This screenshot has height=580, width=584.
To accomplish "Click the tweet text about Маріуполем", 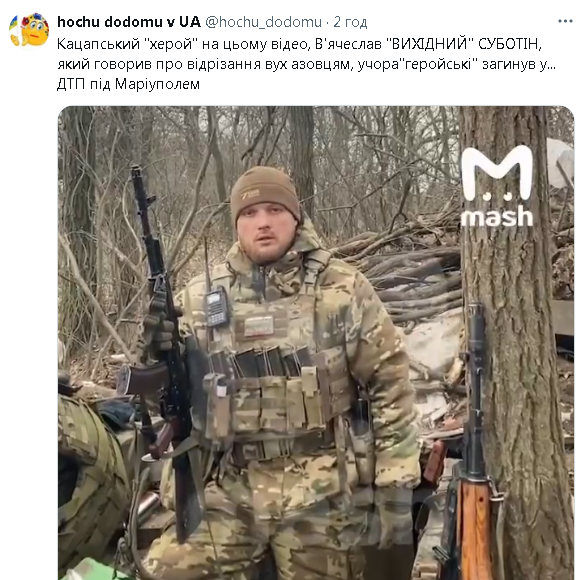I will pos(306,64).
